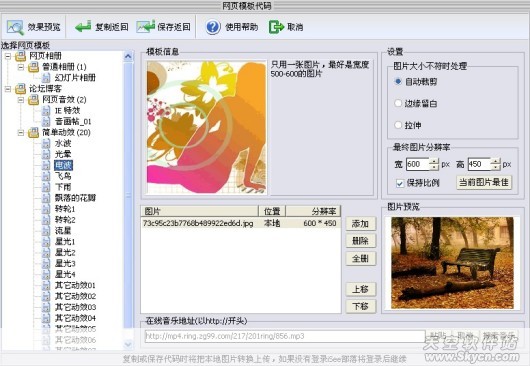Image resolution: width=530 pixels, height=366 pixels.
Task: Click the page icon beside 飘落的花瓣
Action: click(46, 198)
